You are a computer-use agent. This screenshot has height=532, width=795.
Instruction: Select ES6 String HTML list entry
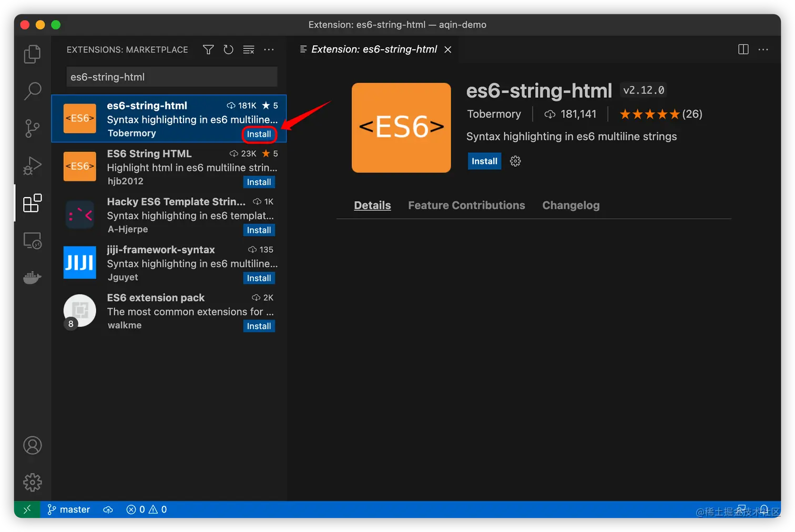point(169,167)
